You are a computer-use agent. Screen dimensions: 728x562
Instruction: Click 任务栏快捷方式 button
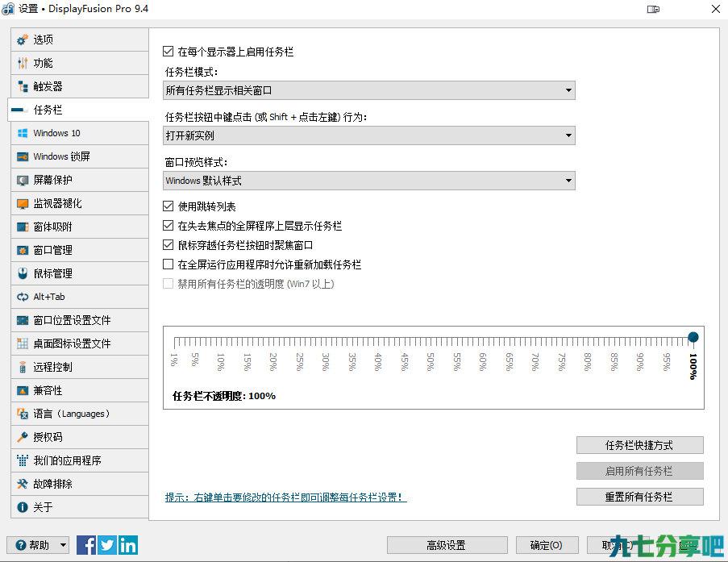[x=640, y=445]
